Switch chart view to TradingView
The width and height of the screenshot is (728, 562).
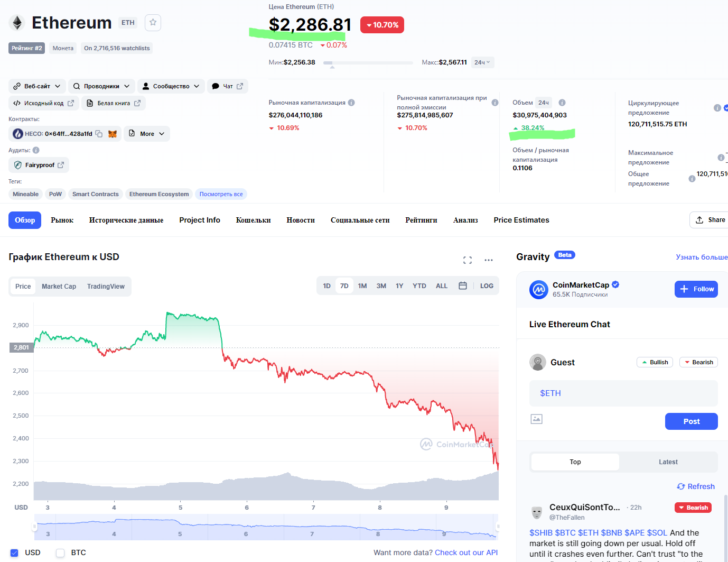pyautogui.click(x=106, y=287)
